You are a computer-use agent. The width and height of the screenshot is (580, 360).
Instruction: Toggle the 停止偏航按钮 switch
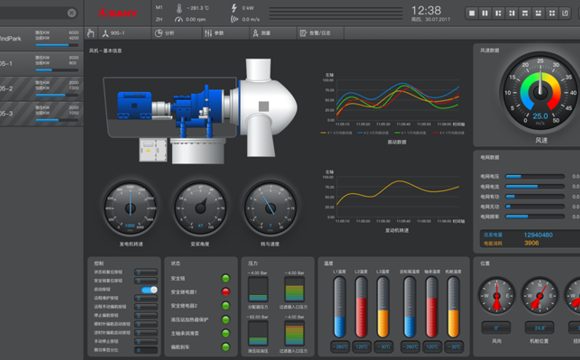146,316
